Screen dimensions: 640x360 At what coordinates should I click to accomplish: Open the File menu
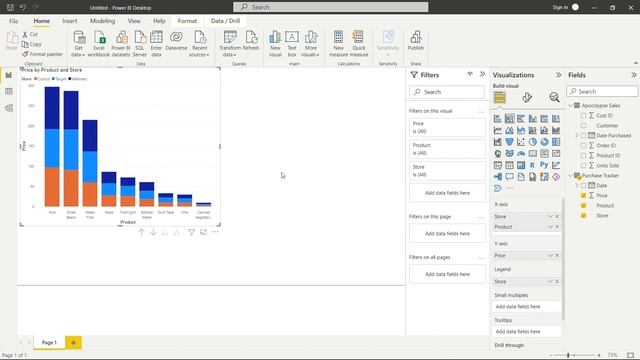pos(13,21)
